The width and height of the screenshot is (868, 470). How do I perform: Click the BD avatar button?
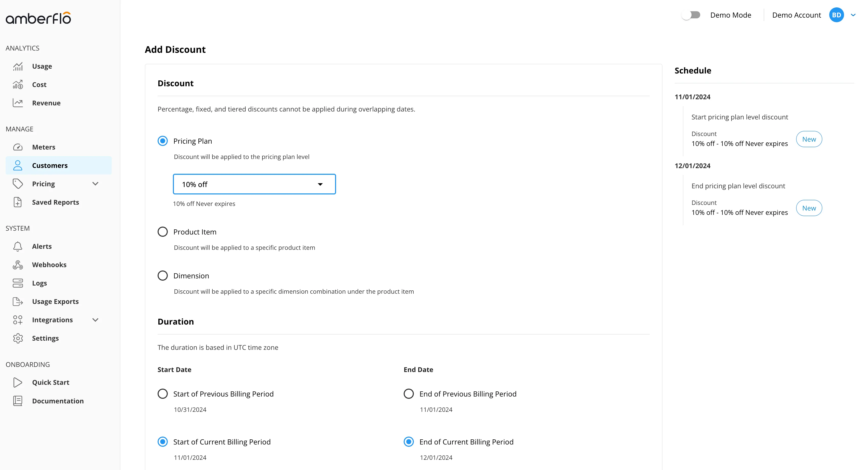[x=836, y=15]
